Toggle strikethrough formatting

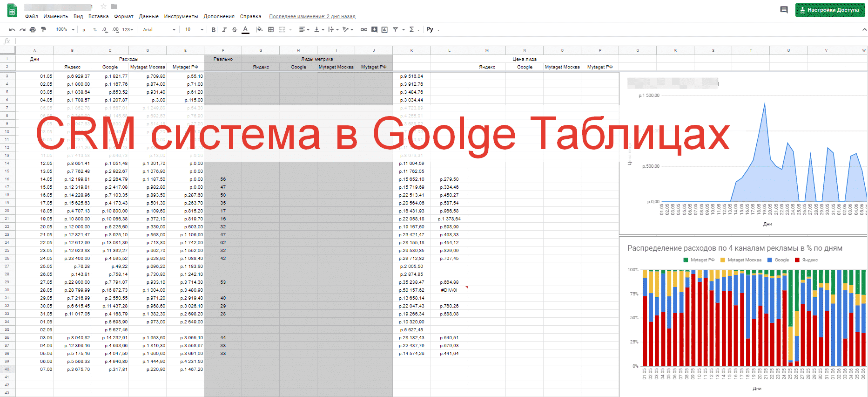[x=235, y=29]
